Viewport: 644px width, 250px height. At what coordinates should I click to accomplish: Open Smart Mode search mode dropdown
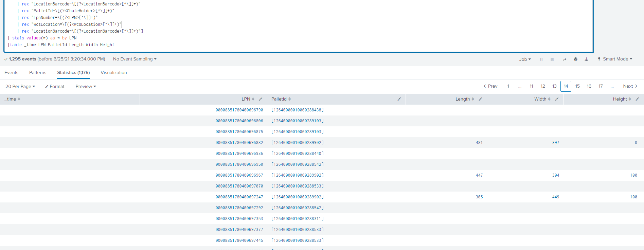(x=615, y=59)
